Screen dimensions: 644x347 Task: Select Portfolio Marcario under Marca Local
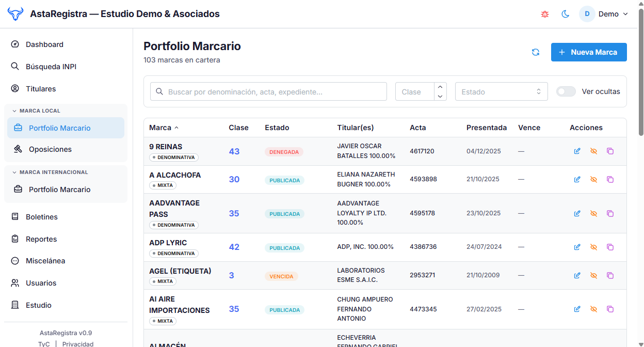point(66,128)
